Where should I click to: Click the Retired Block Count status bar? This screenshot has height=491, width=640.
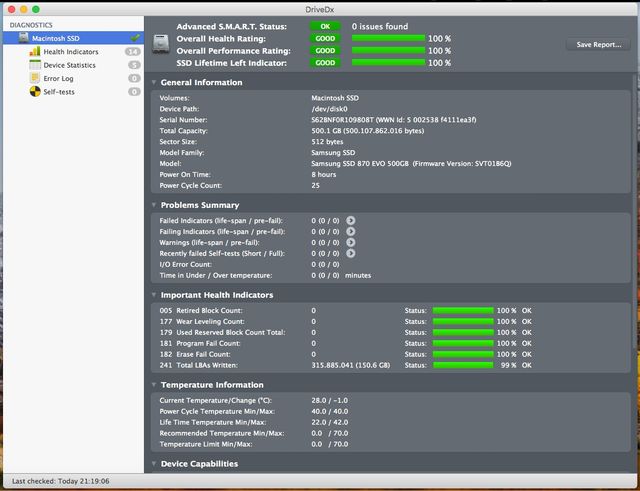pyautogui.click(x=463, y=311)
